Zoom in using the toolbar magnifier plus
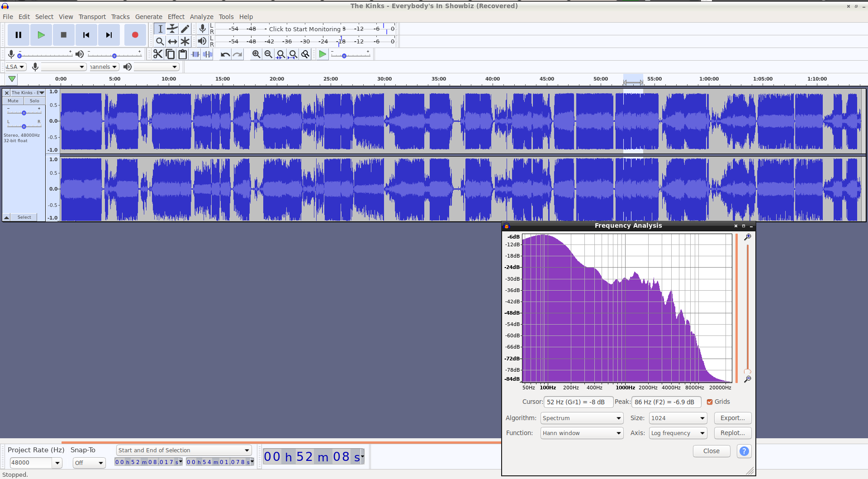The height and width of the screenshot is (479, 868). 256,54
